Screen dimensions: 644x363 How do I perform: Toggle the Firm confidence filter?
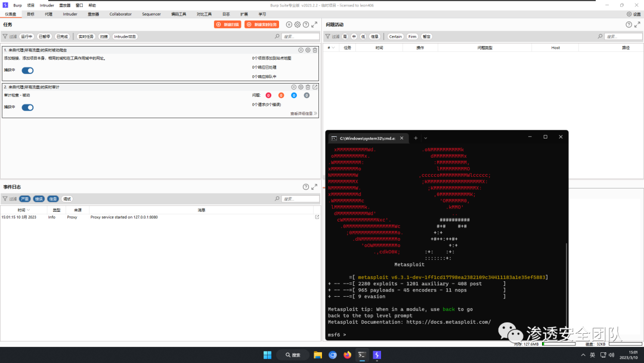pyautogui.click(x=413, y=36)
